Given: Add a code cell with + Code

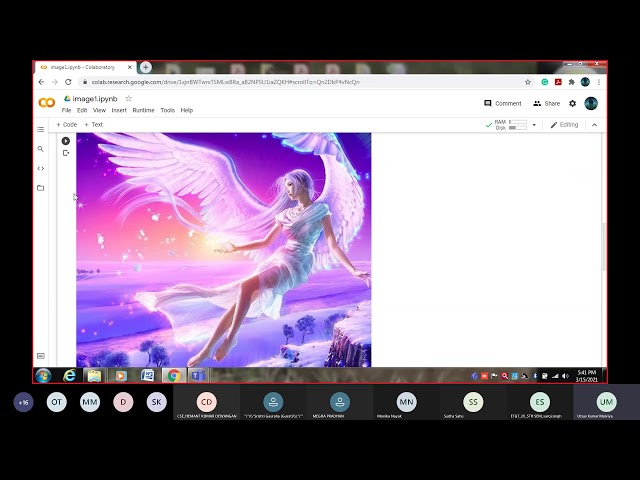Looking at the screenshot, I should [x=67, y=124].
